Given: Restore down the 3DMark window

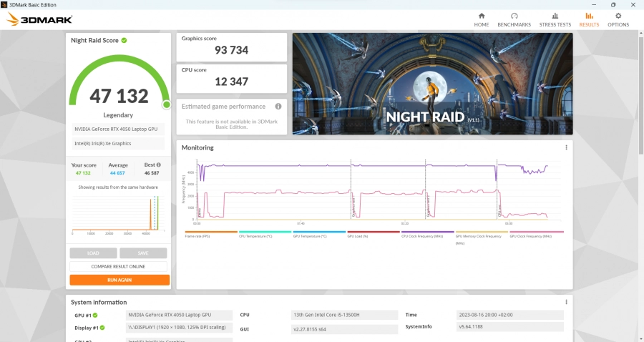Looking at the screenshot, I should [x=613, y=4].
